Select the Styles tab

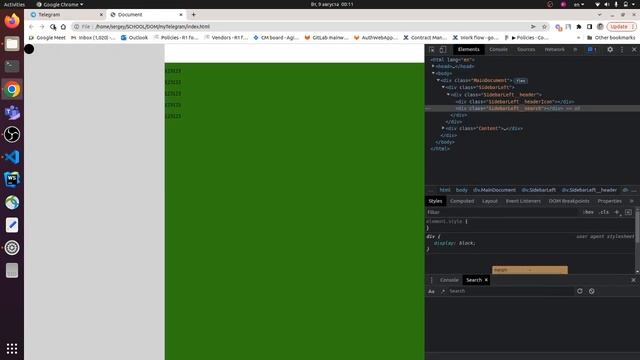click(x=435, y=201)
